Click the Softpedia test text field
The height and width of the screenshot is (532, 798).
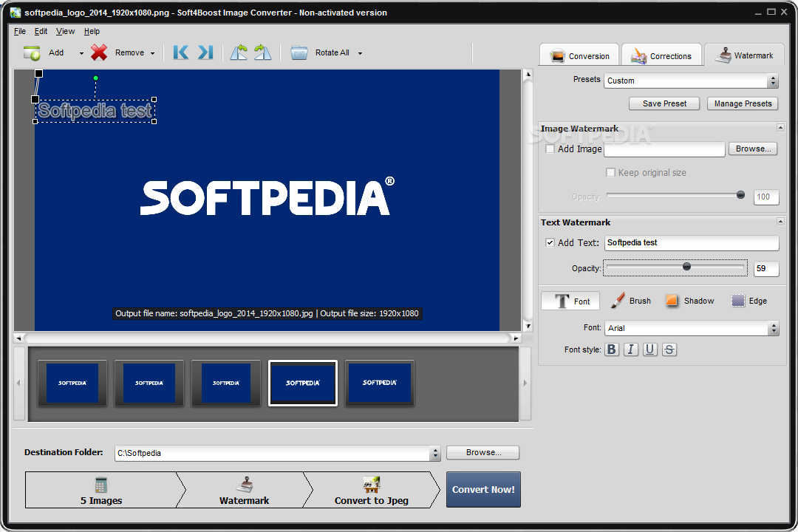coord(692,243)
